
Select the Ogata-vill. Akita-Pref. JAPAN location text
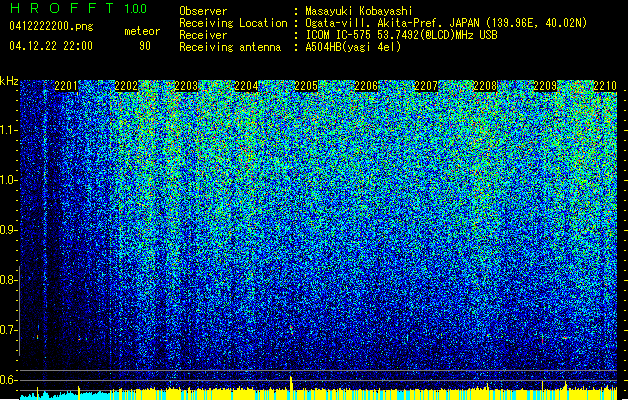pos(446,23)
